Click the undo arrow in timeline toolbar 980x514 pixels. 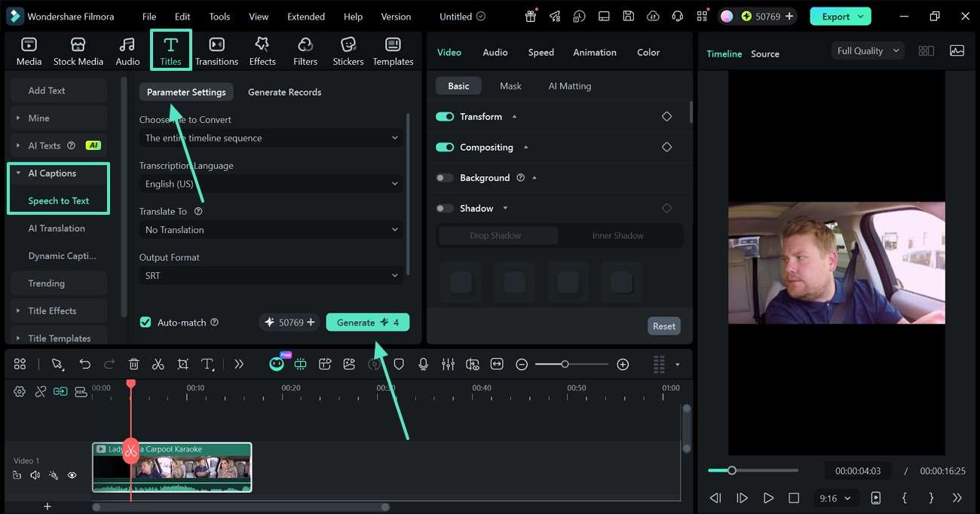(x=84, y=364)
